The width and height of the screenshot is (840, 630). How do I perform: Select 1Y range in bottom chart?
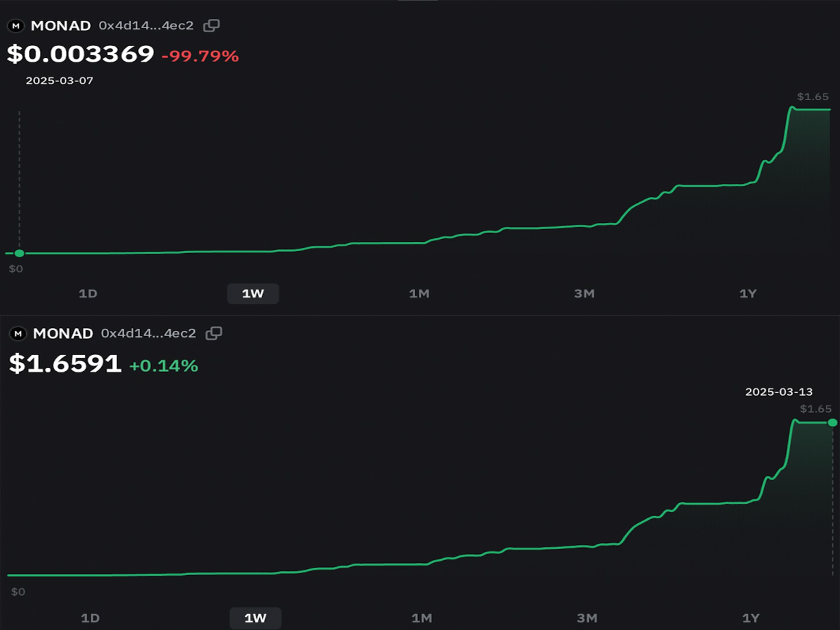751,618
